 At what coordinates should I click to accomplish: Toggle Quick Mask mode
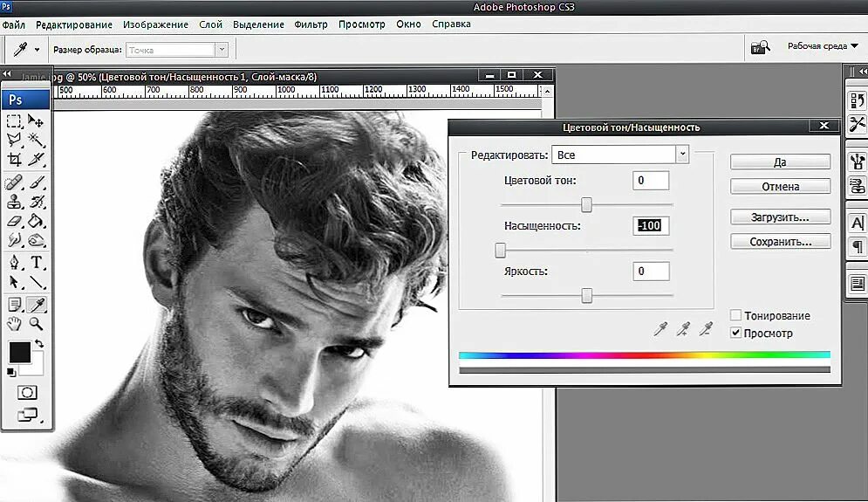click(x=26, y=393)
